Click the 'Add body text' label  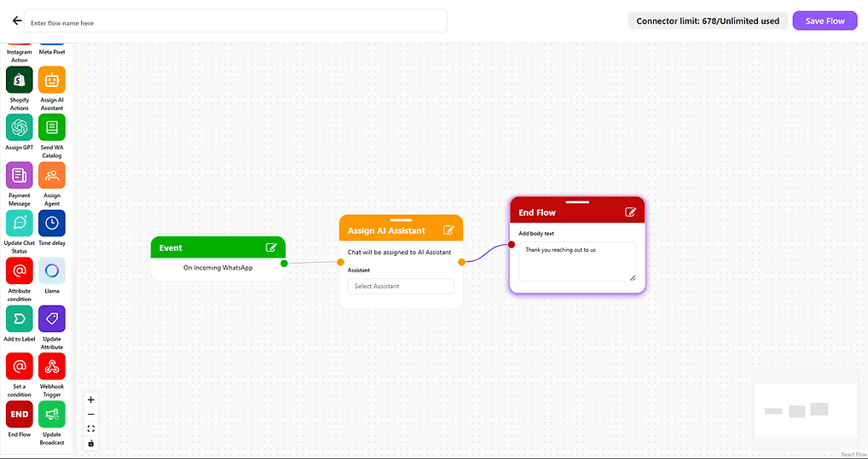[536, 233]
